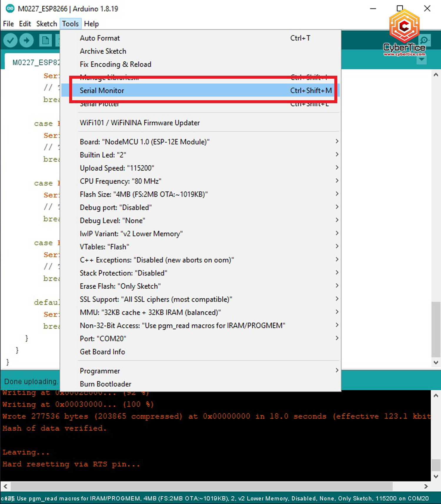This screenshot has height=504, width=441.
Task: Open the sketch tab dropdown arrow
Action: [422, 60]
